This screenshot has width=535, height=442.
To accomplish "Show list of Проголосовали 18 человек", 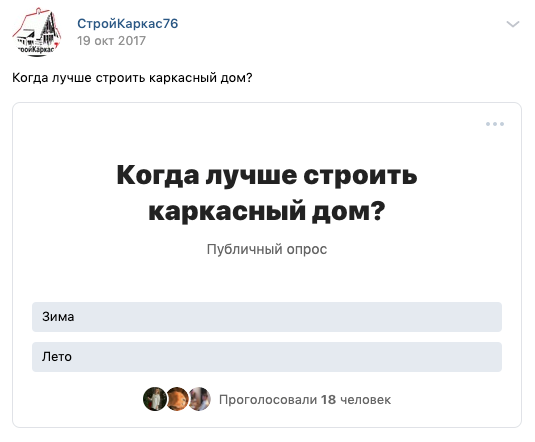I will pyautogui.click(x=305, y=399).
